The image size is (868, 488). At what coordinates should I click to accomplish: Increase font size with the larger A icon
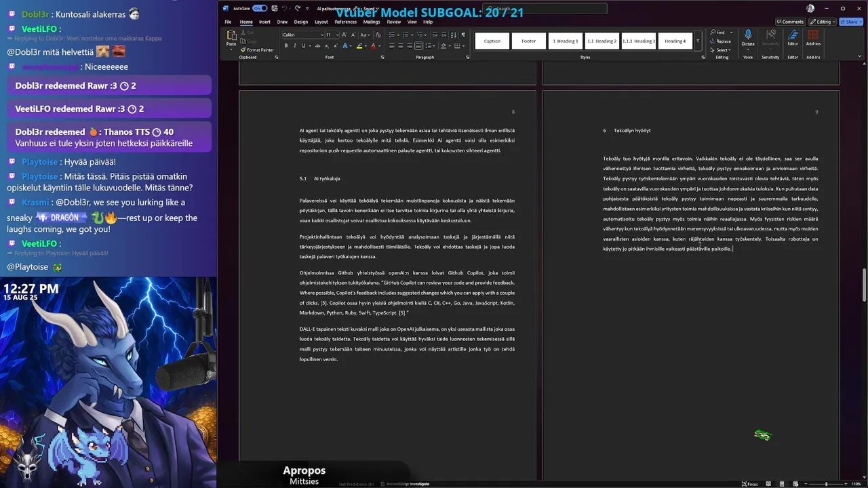pos(344,35)
